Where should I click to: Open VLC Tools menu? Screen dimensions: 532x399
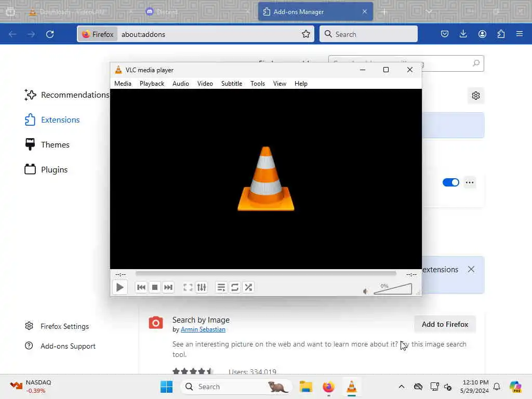pyautogui.click(x=258, y=84)
